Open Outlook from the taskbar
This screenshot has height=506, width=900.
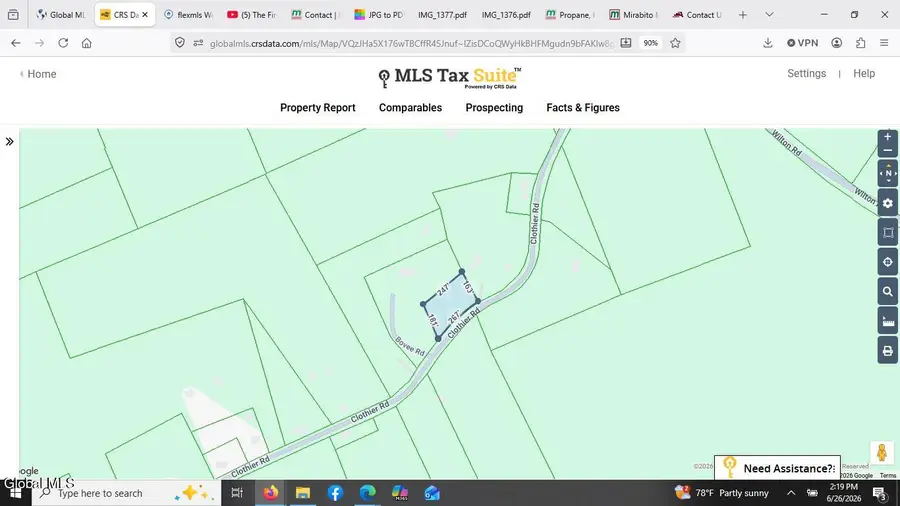pyautogui.click(x=432, y=493)
